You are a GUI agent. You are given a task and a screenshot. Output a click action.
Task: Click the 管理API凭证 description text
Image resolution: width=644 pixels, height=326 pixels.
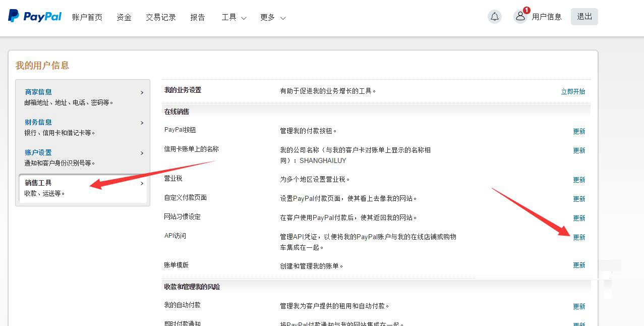[x=368, y=242]
